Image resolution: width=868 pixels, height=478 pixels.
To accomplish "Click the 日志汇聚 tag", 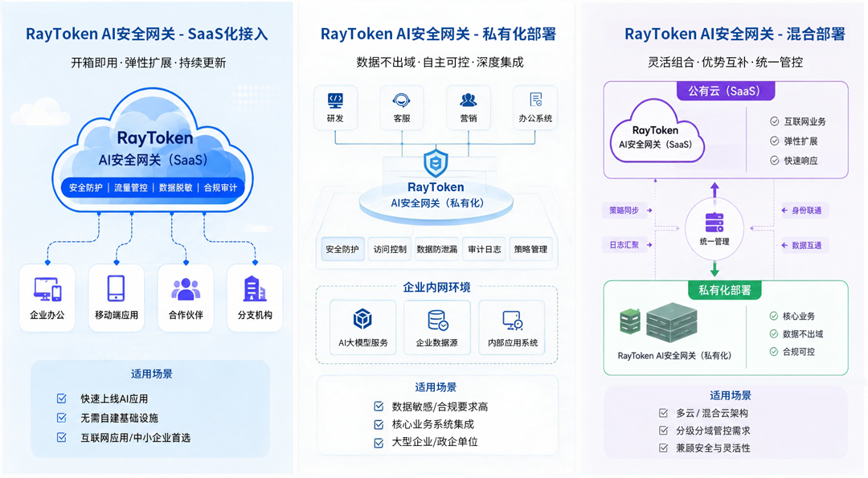I will [626, 244].
